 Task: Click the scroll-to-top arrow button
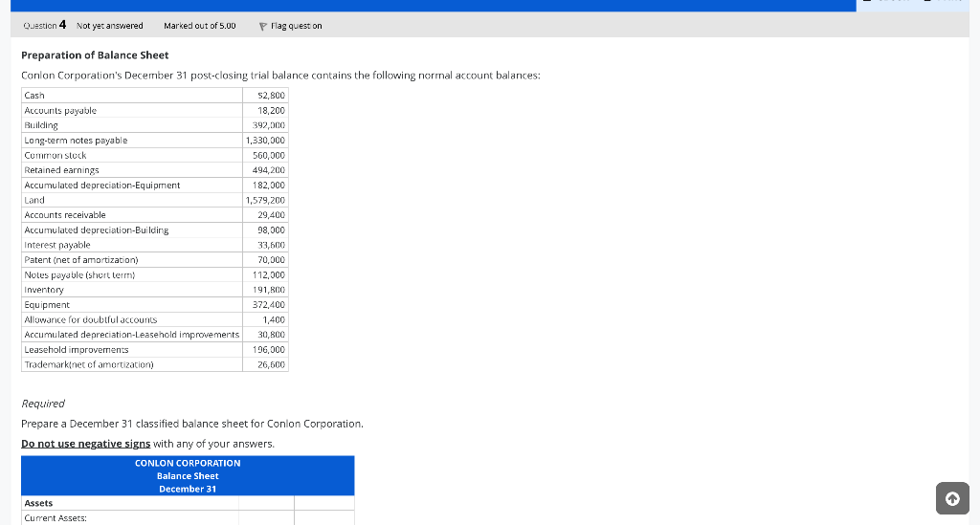952,498
